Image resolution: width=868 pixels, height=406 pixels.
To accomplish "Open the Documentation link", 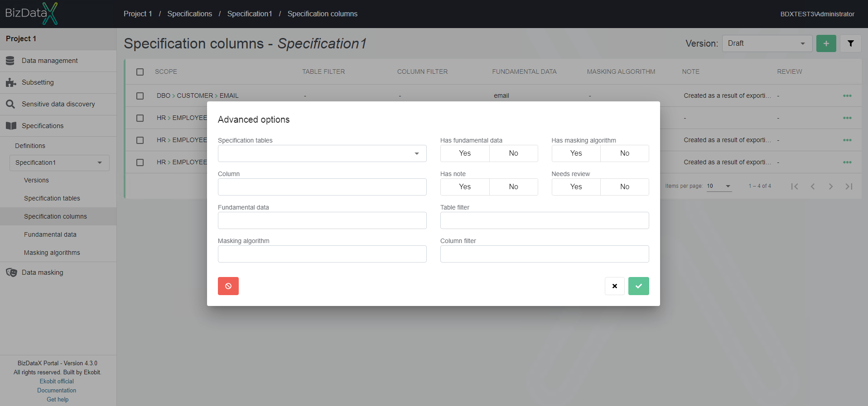I will 57,391.
